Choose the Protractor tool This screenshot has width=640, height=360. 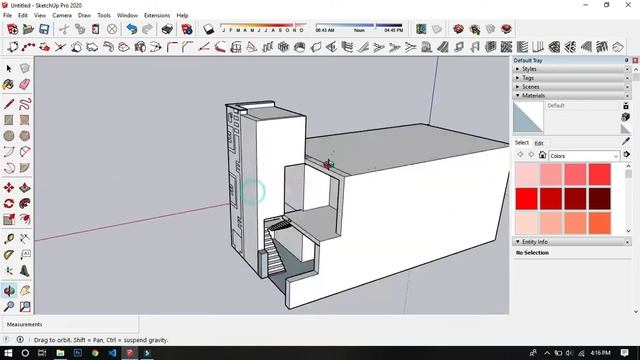tap(9, 255)
